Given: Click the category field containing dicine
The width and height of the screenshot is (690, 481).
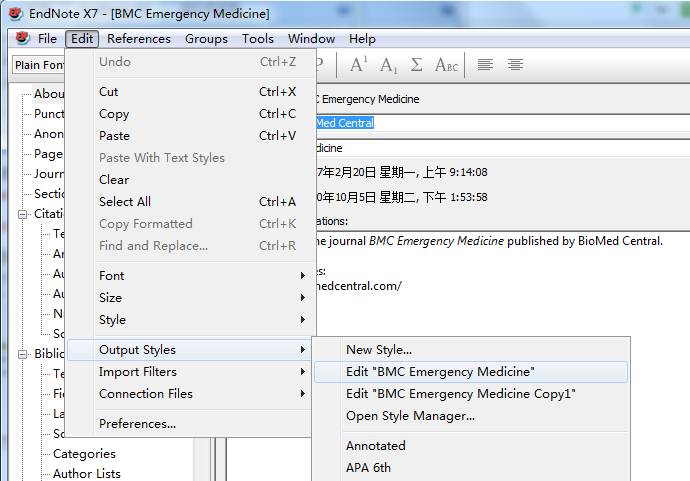Looking at the screenshot, I should tap(503, 148).
